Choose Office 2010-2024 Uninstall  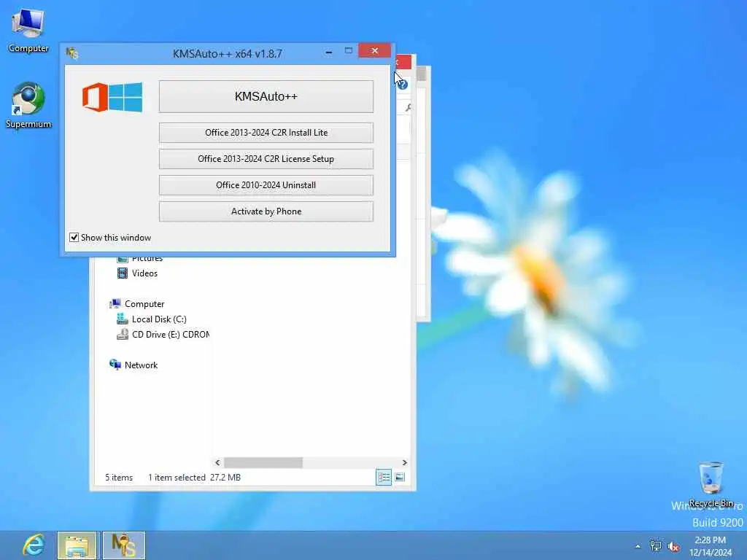266,185
